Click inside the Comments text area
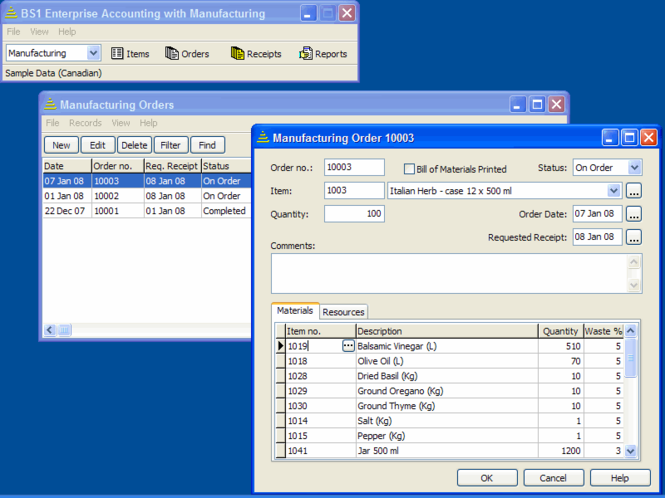 (x=449, y=274)
